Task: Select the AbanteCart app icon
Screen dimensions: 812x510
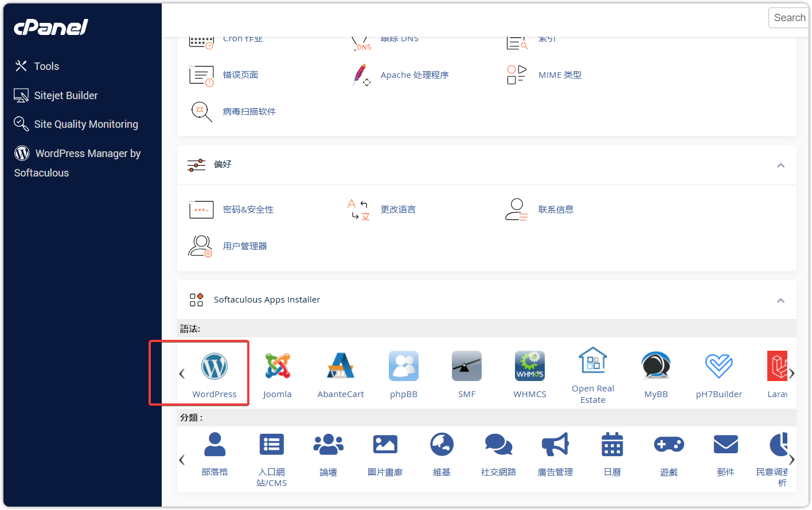Action: pos(341,366)
